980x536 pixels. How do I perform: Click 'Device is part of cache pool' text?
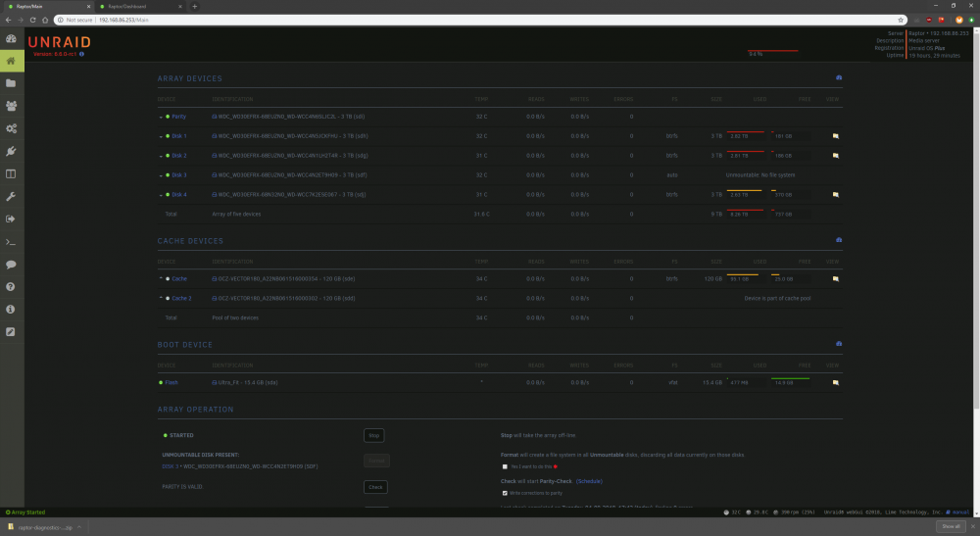point(777,298)
